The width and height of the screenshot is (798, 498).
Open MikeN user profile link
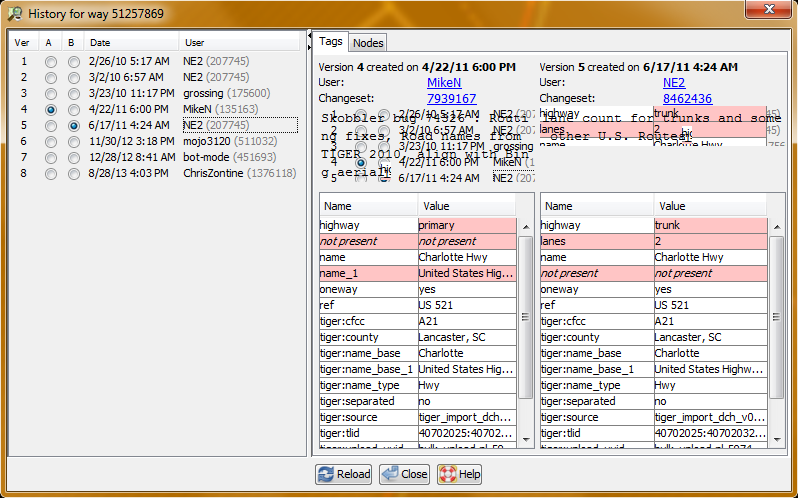pyautogui.click(x=444, y=82)
